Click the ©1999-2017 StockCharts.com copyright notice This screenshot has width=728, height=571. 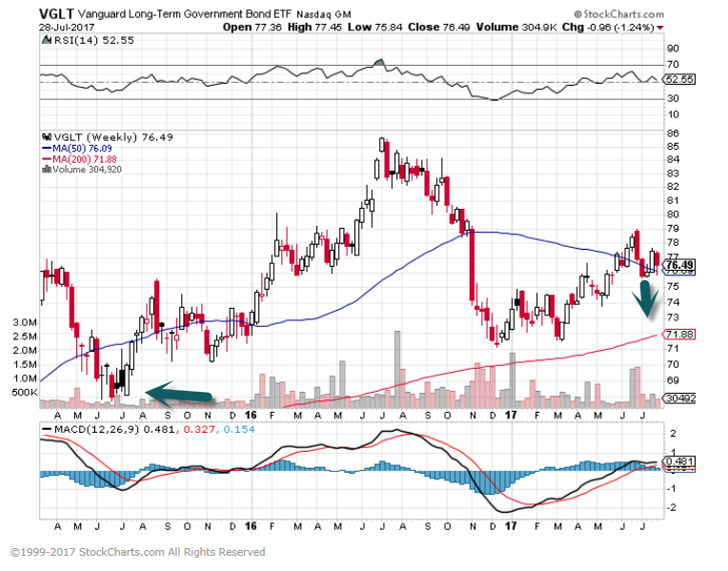(x=138, y=552)
